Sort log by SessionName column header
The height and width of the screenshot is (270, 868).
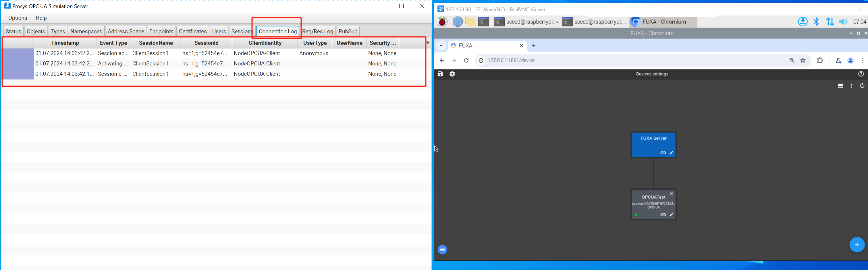(156, 43)
